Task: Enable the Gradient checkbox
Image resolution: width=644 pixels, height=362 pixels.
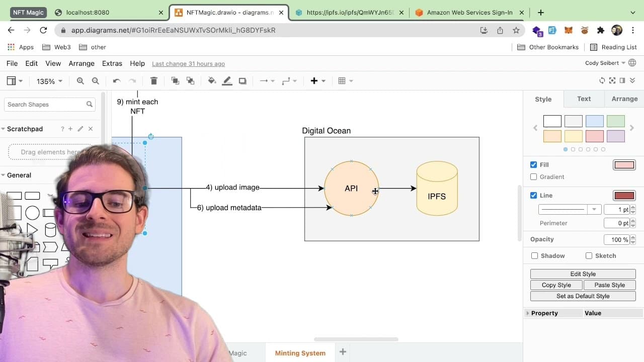Action: click(x=534, y=177)
